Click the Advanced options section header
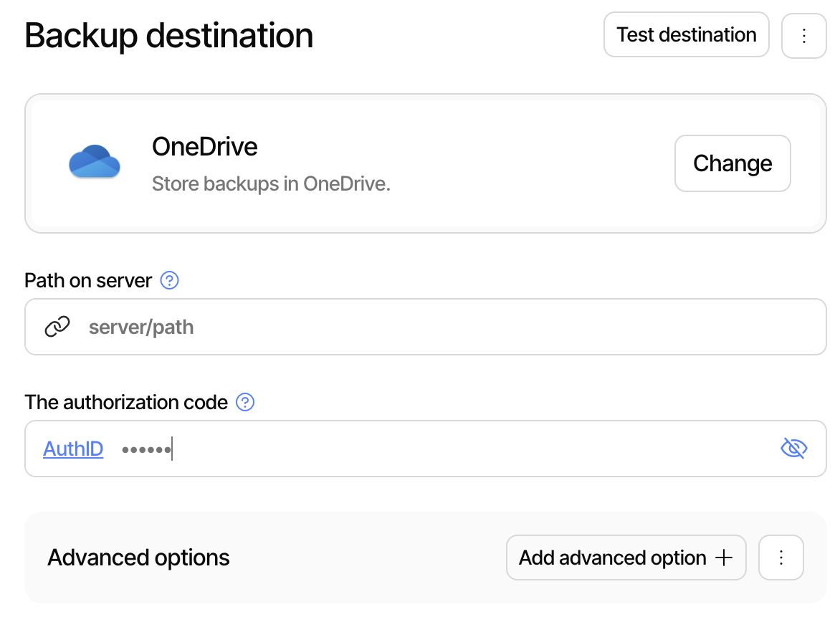This screenshot has height=622, width=840. [138, 558]
